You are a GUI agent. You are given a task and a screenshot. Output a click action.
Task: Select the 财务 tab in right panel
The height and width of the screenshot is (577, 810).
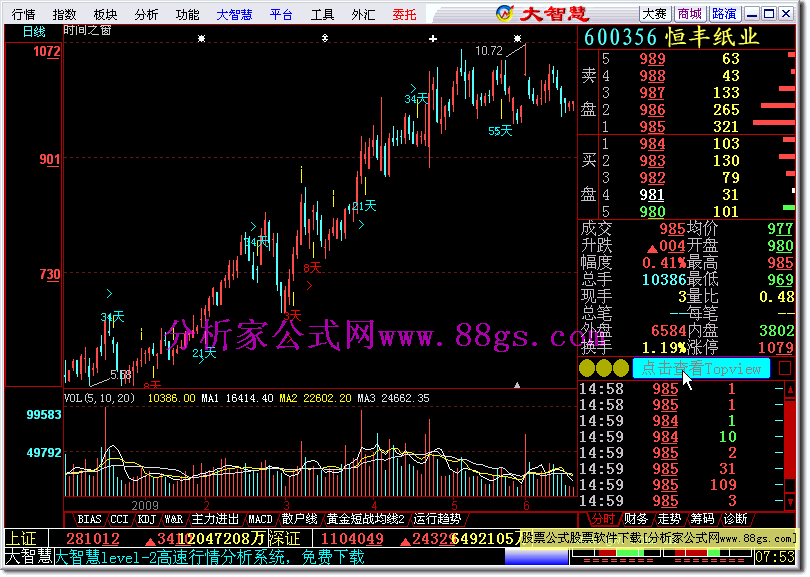coord(636,519)
